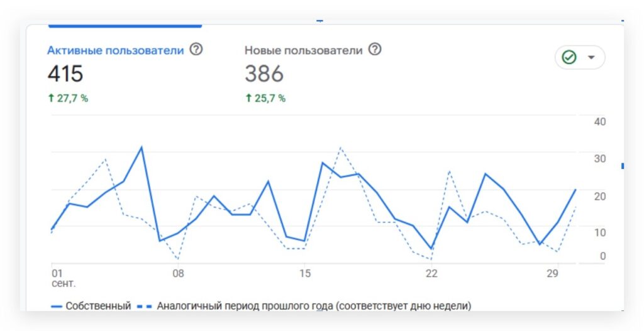Click the green checkmark data quality icon
This screenshot has width=644, height=331.
[569, 57]
